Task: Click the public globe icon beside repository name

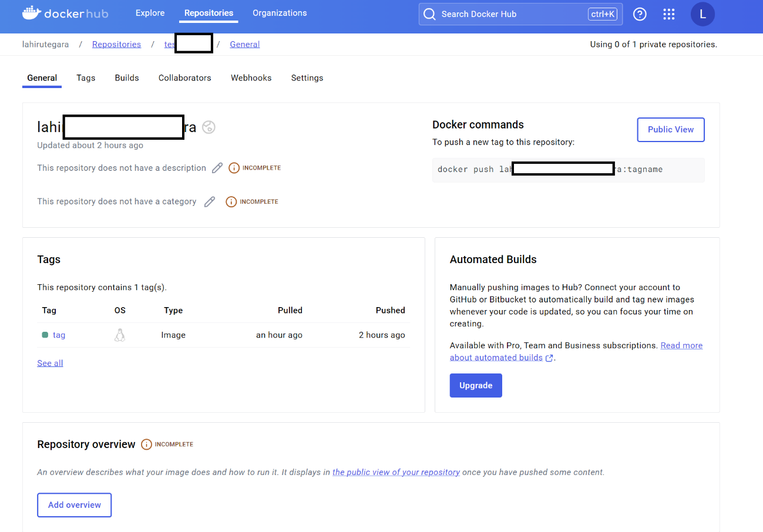Action: click(209, 127)
